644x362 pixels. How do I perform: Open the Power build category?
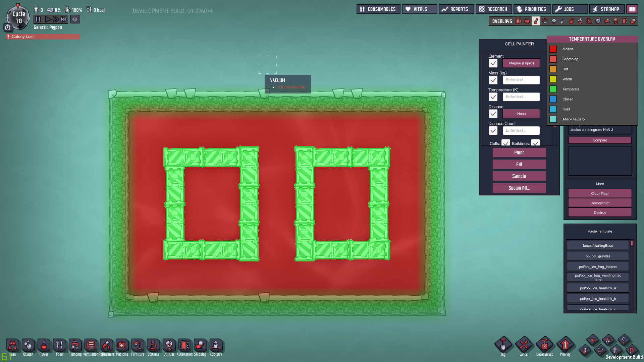coord(44,346)
